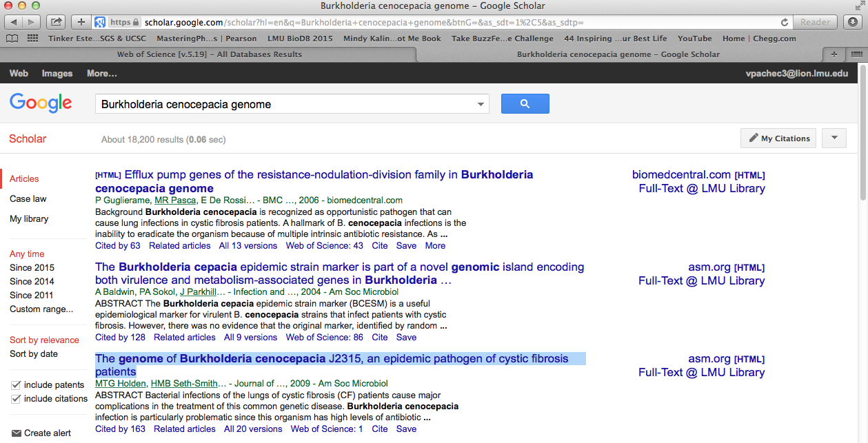868x443 pixels.
Task: Open Cited by 163 link
Action: pyautogui.click(x=120, y=429)
